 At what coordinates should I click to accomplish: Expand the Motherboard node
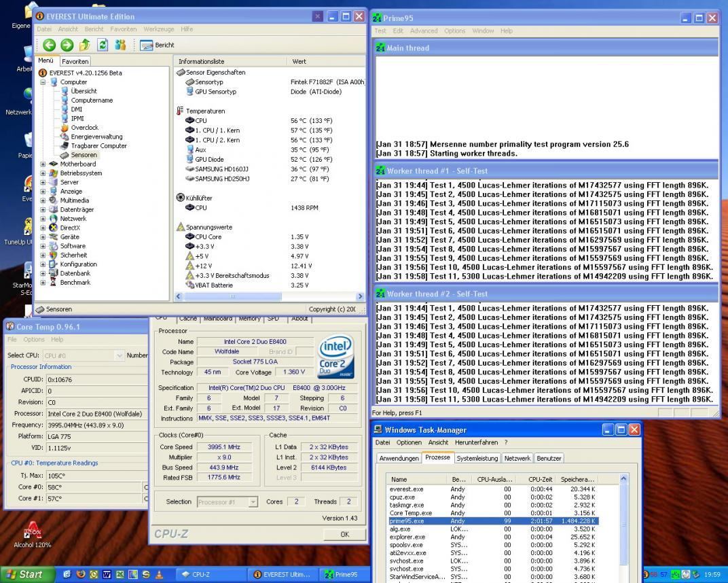[x=43, y=164]
